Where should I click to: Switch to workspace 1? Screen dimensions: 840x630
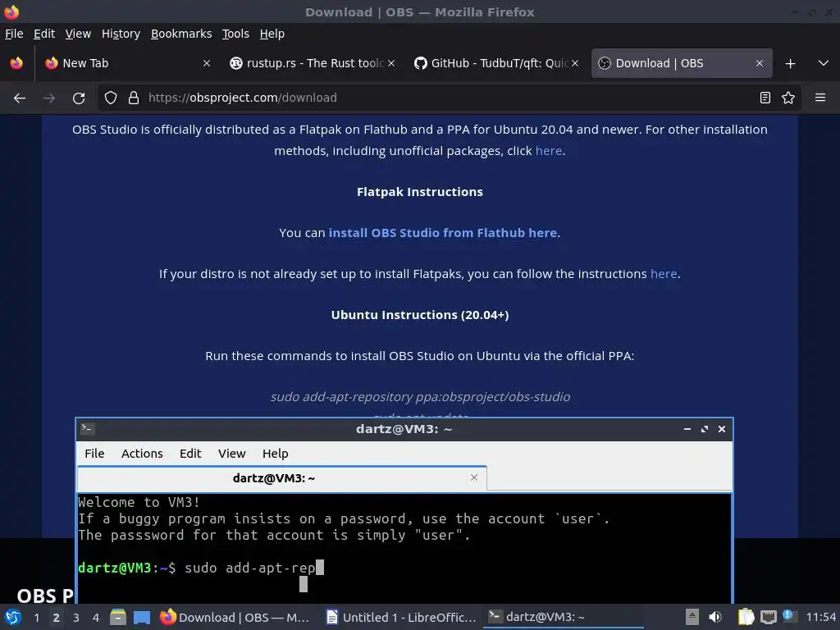pos(36,618)
